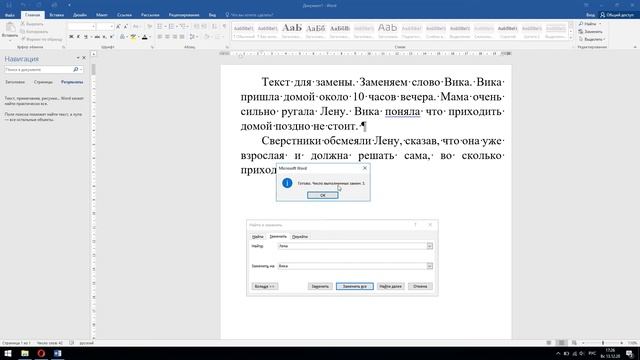
Task: Toggle the show paragraph marks (¶) button
Action: point(224,26)
